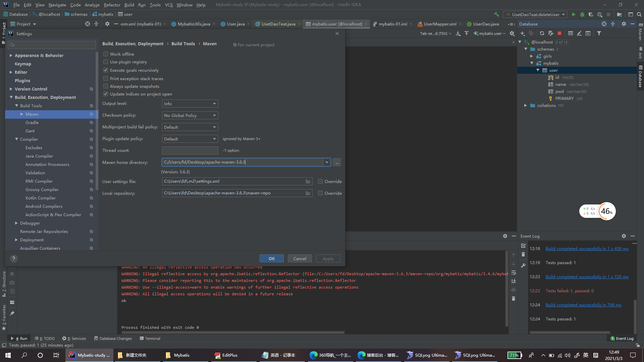Image resolution: width=644 pixels, height=362 pixels.
Task: Open the Refactor menu
Action: 112,5
